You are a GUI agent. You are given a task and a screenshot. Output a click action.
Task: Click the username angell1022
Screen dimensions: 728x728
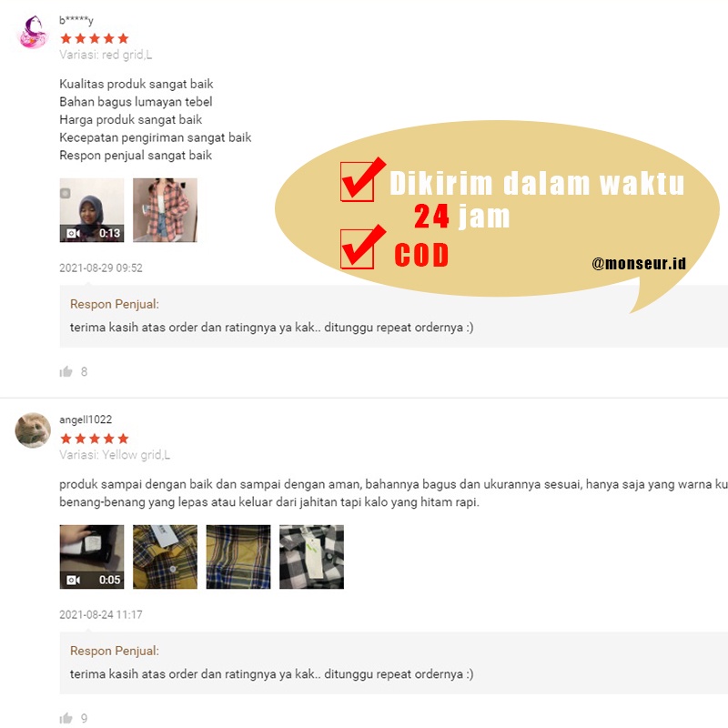pyautogui.click(x=86, y=420)
